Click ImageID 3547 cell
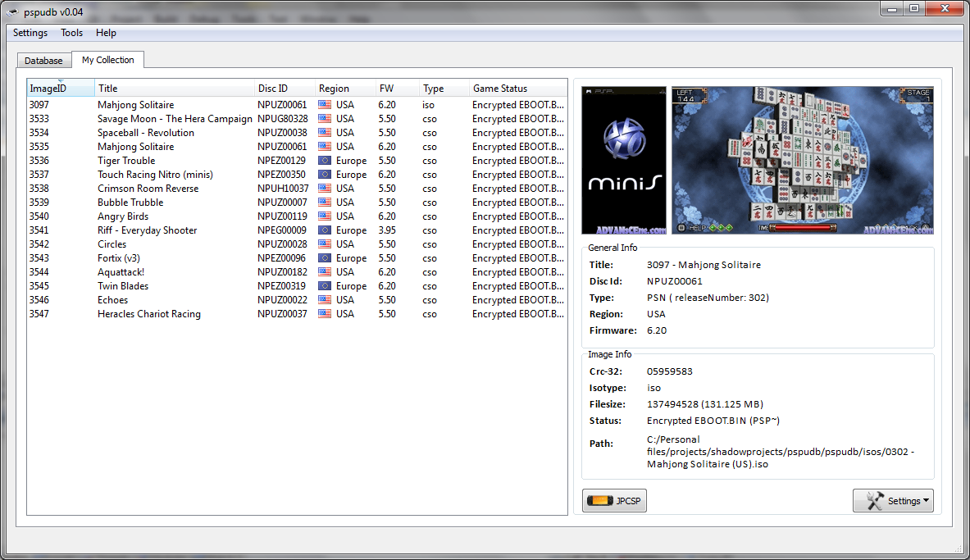970x560 pixels. [x=39, y=314]
